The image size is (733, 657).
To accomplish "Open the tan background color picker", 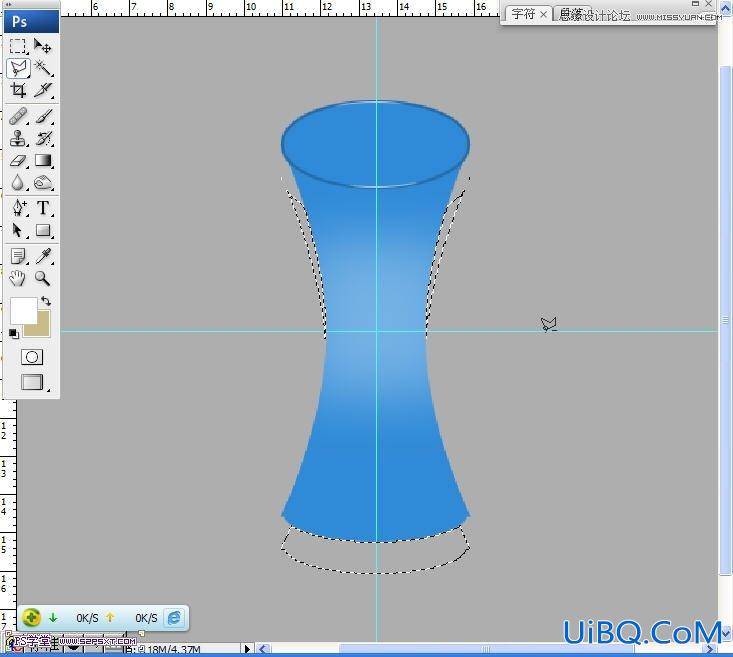I will (x=41, y=329).
